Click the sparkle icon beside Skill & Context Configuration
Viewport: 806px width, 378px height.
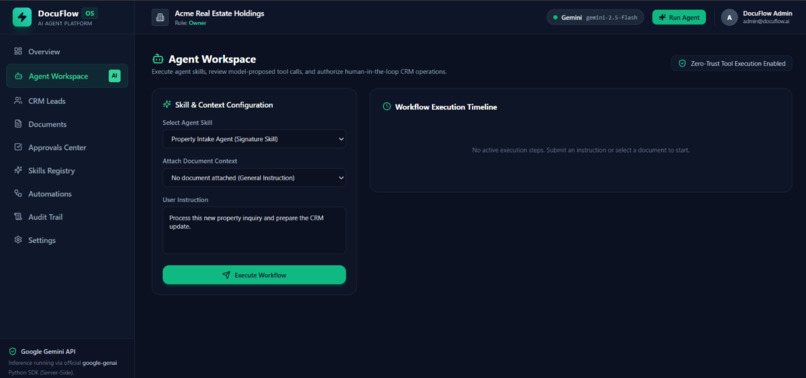pos(167,104)
